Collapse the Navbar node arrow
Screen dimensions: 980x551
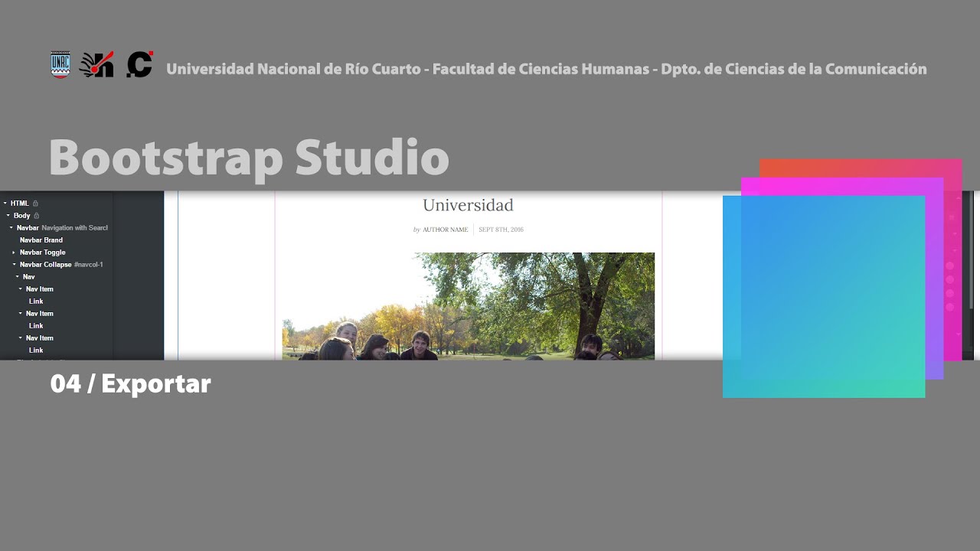(x=11, y=228)
